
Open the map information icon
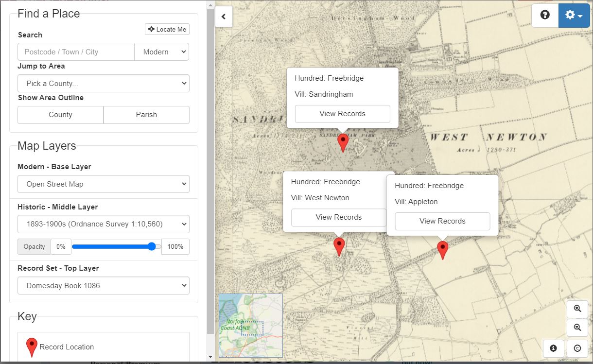coord(553,348)
